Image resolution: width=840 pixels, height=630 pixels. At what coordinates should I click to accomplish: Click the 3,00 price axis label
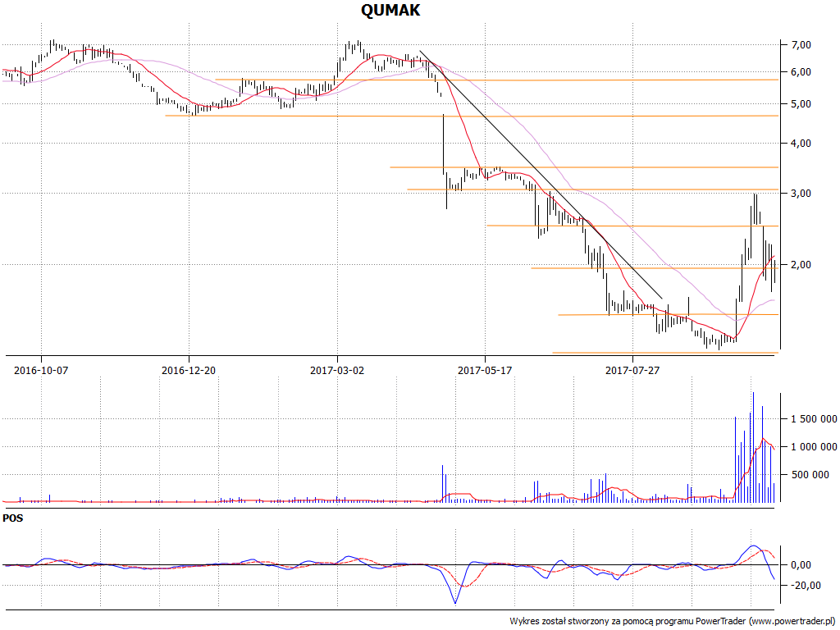(801, 194)
